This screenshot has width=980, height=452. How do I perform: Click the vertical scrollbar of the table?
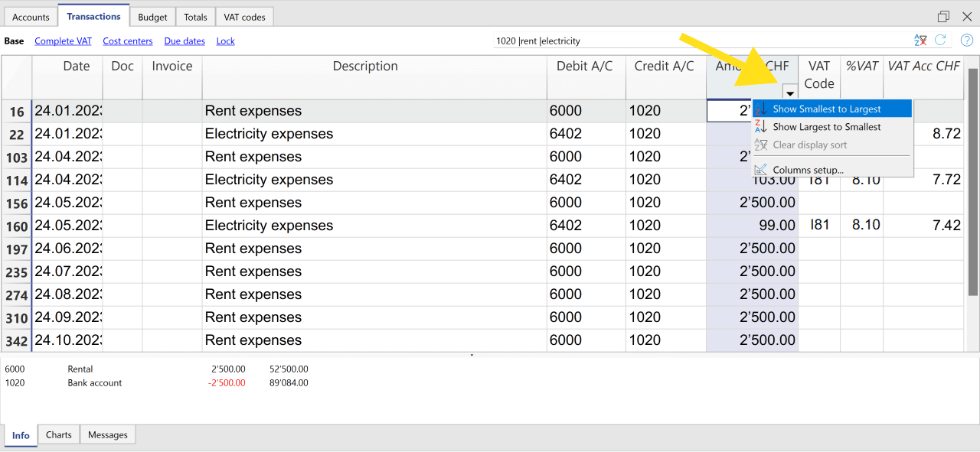(x=972, y=184)
